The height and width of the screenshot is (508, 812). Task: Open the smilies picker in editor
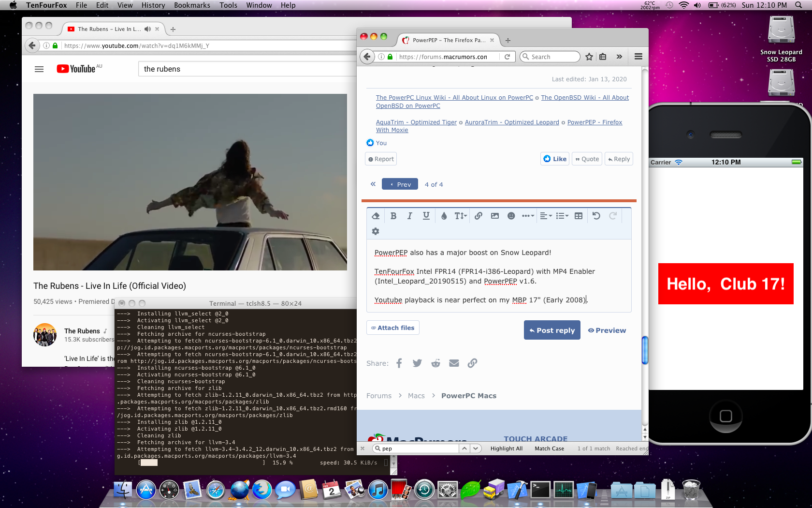[x=511, y=216]
